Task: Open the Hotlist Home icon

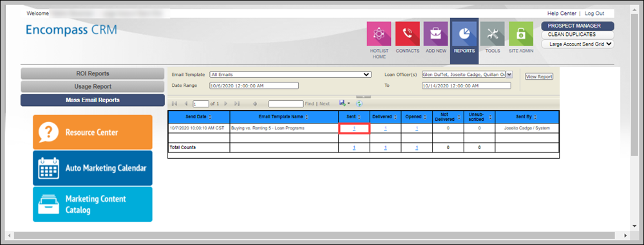Action: coord(379,33)
